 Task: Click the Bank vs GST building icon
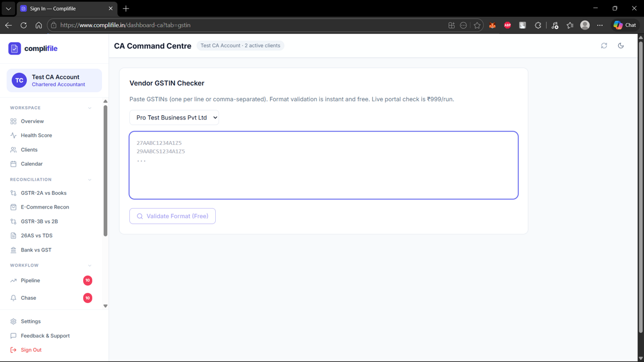tap(13, 250)
